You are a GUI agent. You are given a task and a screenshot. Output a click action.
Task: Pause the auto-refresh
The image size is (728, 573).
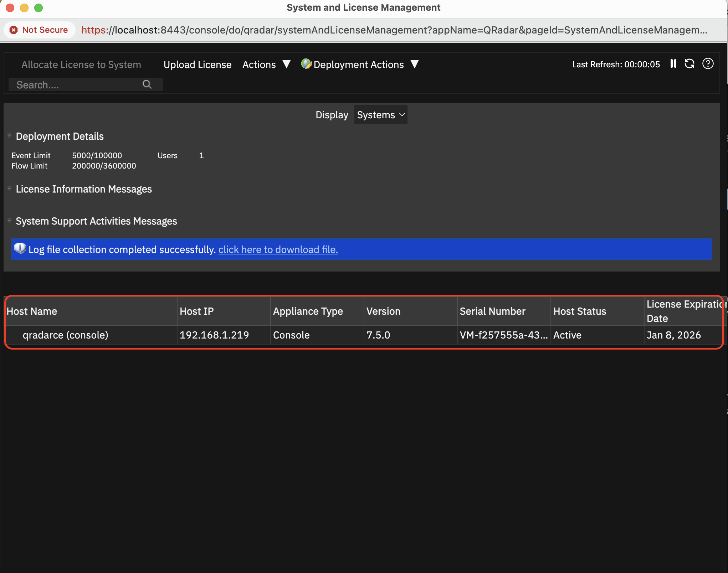click(x=673, y=64)
